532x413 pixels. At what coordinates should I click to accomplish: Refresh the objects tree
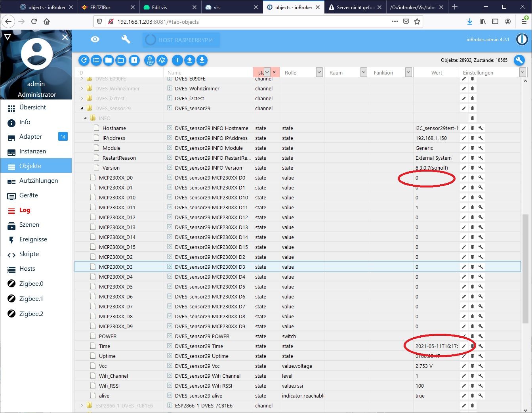pos(84,60)
